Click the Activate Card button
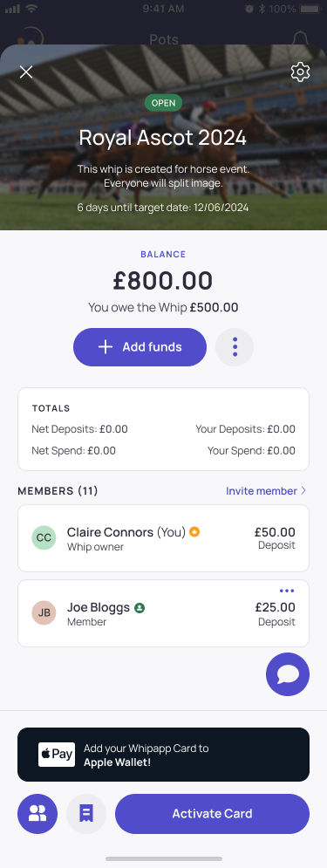This screenshot has width=327, height=868. click(x=212, y=814)
